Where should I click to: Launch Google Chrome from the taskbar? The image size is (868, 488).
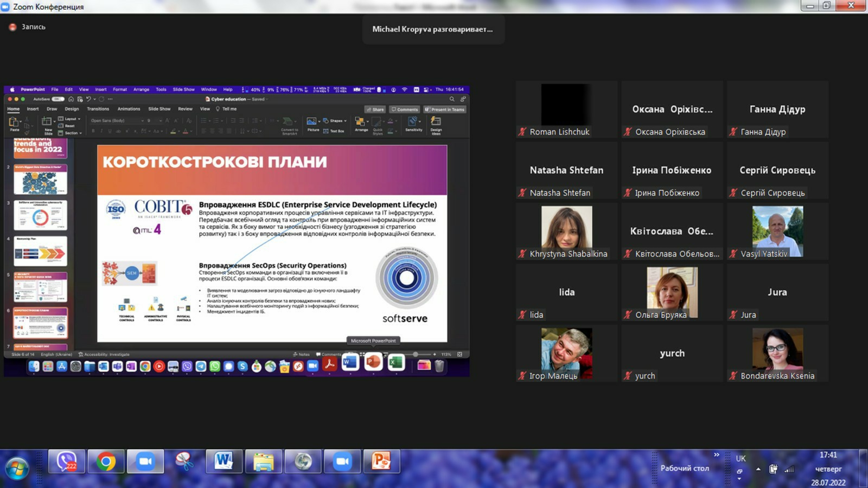click(106, 461)
